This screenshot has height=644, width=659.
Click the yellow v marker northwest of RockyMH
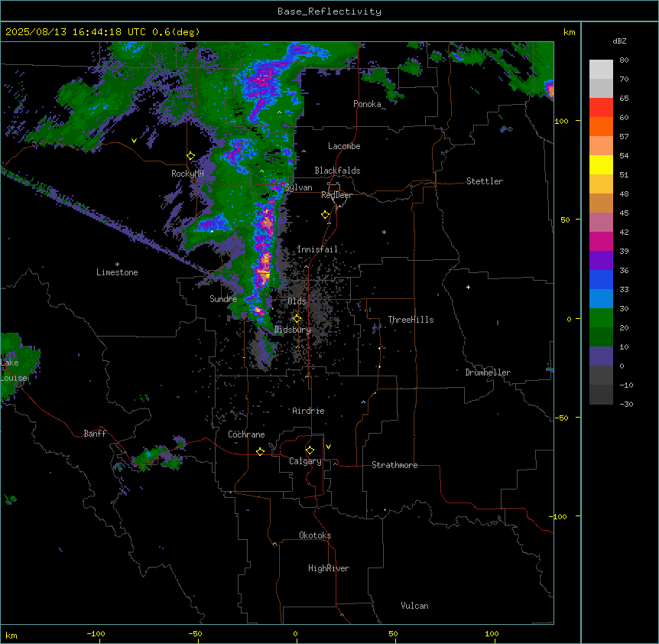tap(134, 141)
